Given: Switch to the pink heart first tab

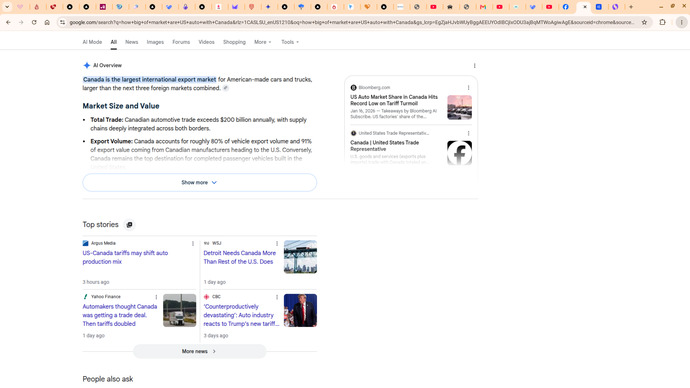Looking at the screenshot, I should coord(20,7).
